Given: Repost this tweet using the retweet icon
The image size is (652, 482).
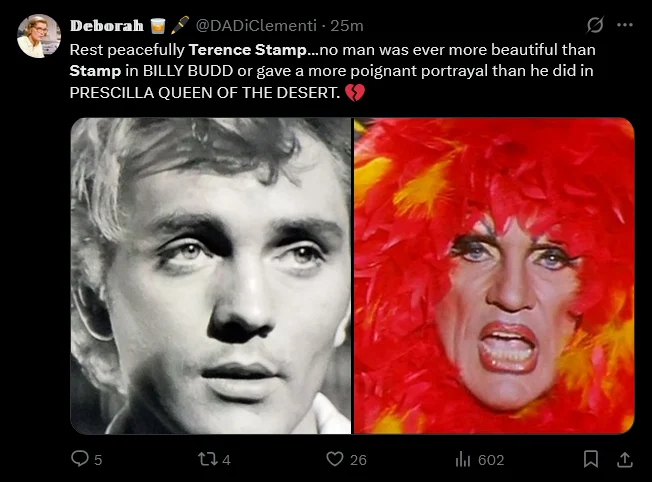Looking at the screenshot, I should tap(203, 459).
